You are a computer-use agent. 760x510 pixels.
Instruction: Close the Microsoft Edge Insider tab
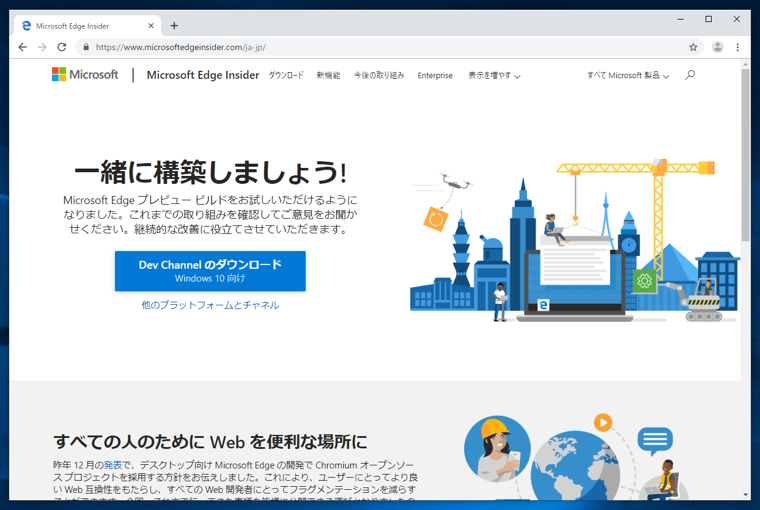(151, 26)
